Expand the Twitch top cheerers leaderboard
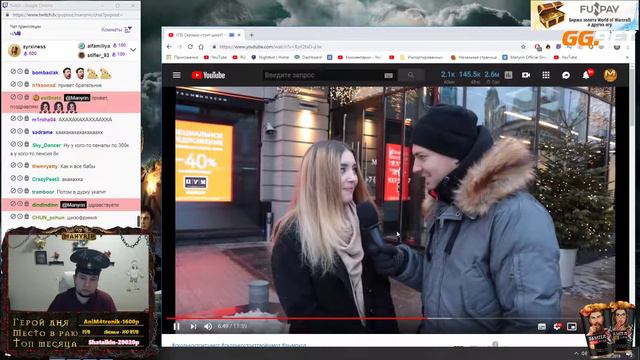Image resolution: width=640 pixels, height=360 pixels. 133,50
